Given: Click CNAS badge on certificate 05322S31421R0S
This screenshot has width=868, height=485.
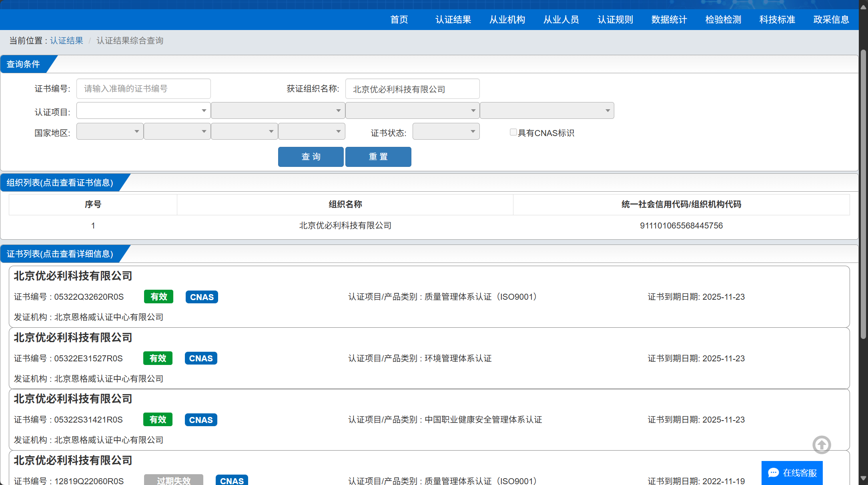Looking at the screenshot, I should [x=201, y=420].
